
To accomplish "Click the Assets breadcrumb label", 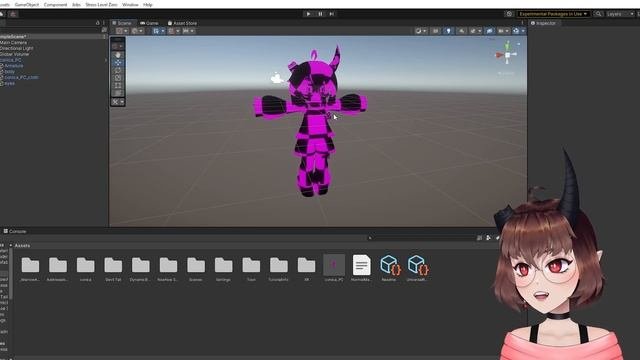I will point(22,246).
